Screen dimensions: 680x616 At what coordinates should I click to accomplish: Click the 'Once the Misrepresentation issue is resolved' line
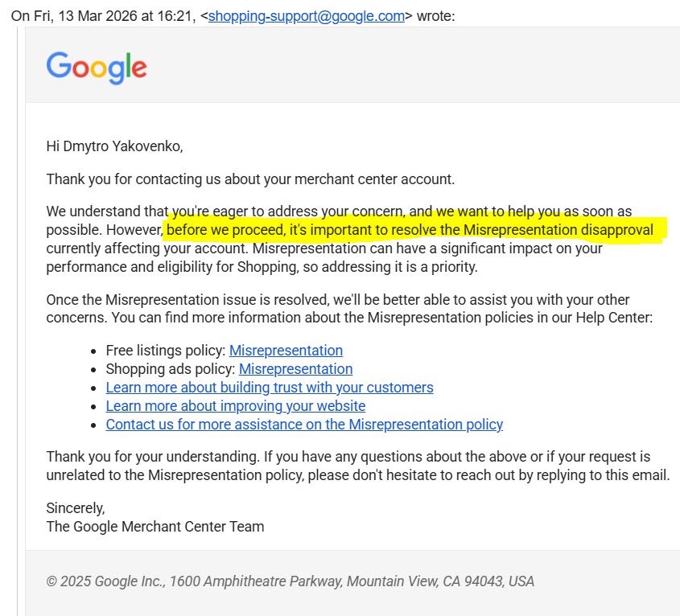(x=337, y=299)
